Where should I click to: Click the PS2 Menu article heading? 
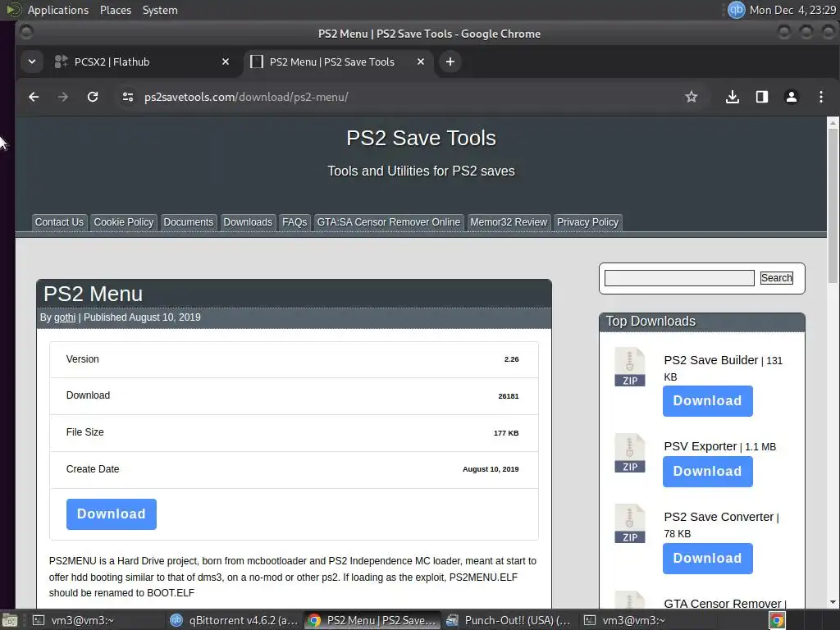coord(94,294)
